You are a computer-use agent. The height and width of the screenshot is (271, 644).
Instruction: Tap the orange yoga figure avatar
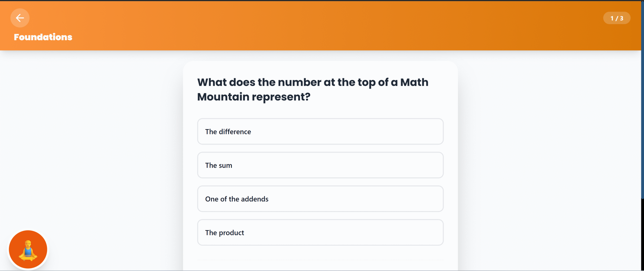28,249
